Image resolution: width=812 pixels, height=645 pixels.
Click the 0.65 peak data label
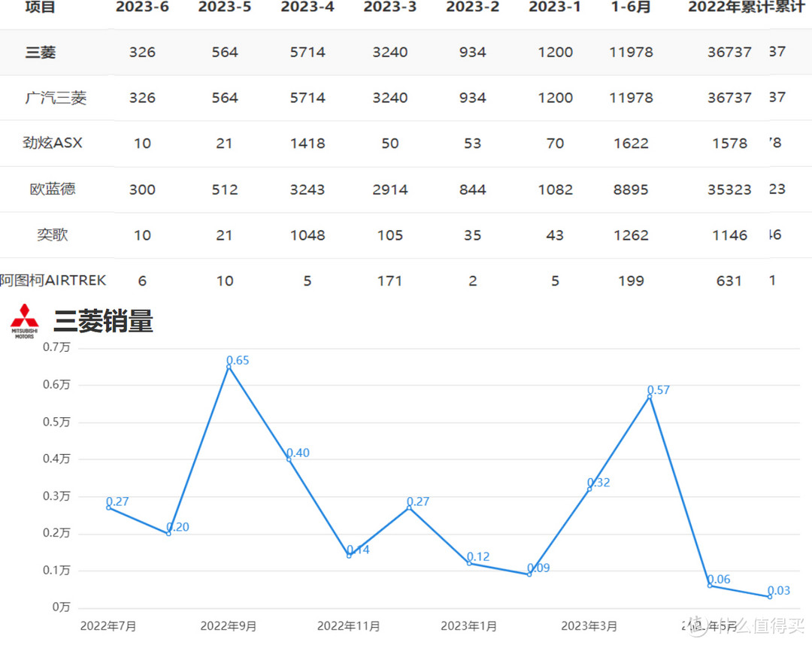238,360
